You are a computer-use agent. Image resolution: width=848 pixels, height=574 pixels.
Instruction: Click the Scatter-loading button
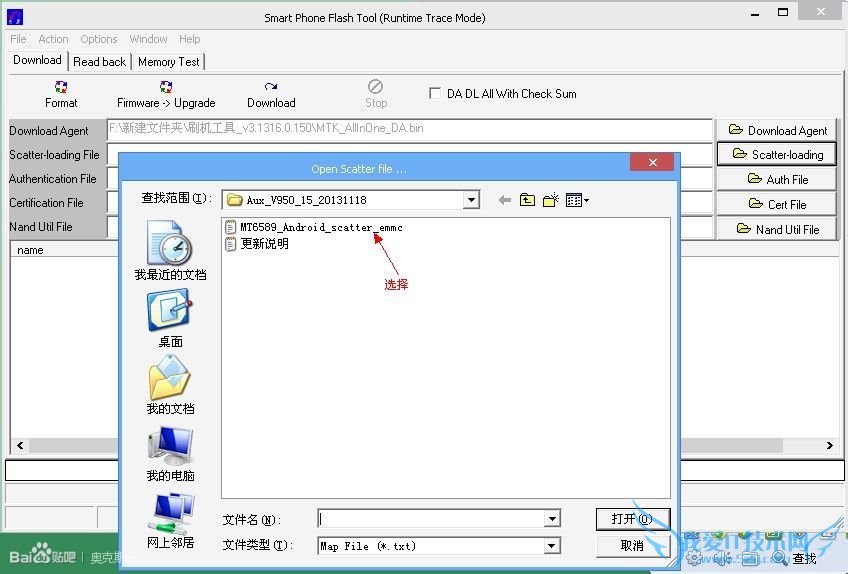tap(777, 155)
